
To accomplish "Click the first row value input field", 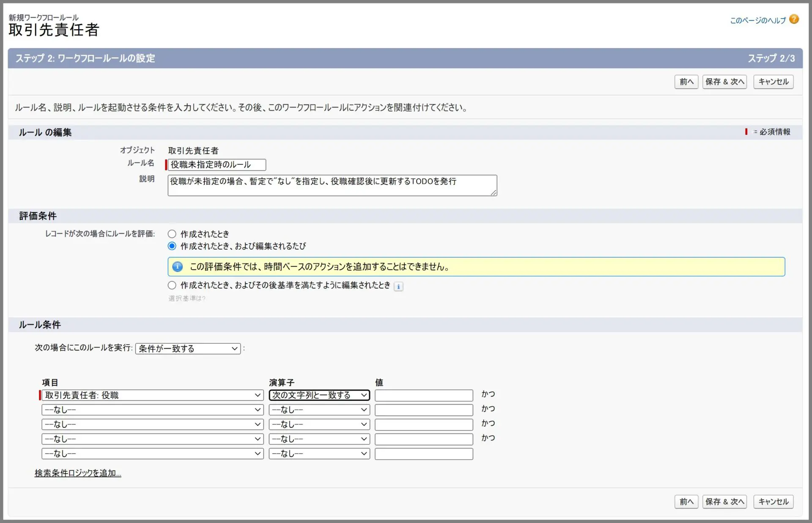I will (x=423, y=395).
